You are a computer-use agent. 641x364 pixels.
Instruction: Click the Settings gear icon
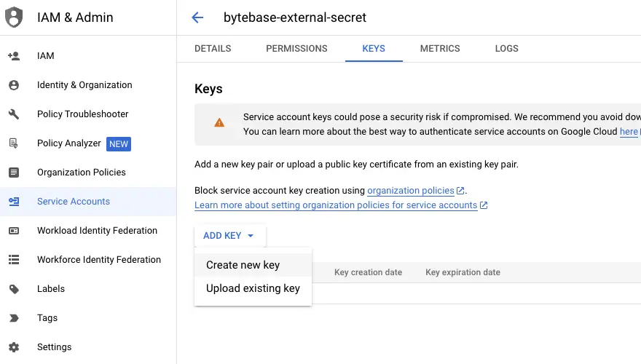point(14,347)
